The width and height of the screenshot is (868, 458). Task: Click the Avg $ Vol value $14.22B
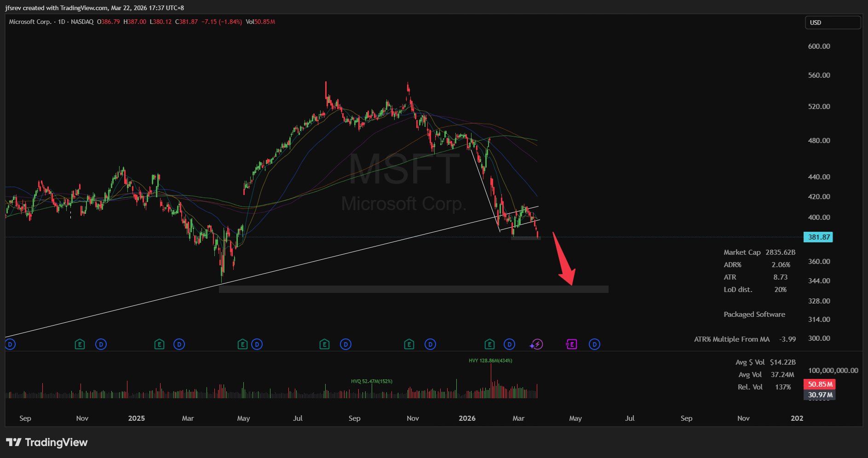tap(783, 362)
